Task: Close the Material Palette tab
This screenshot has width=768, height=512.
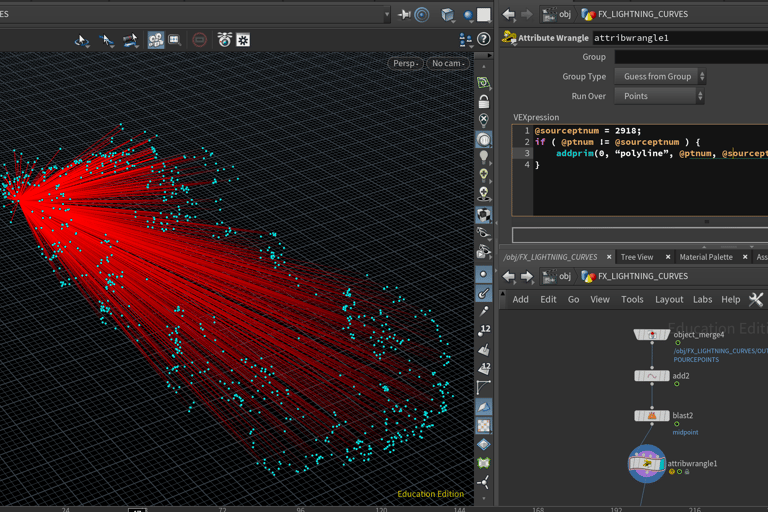Action: coord(745,257)
